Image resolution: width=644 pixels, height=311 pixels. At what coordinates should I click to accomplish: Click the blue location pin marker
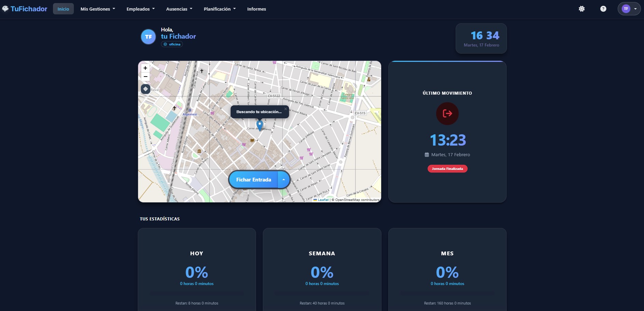(260, 125)
